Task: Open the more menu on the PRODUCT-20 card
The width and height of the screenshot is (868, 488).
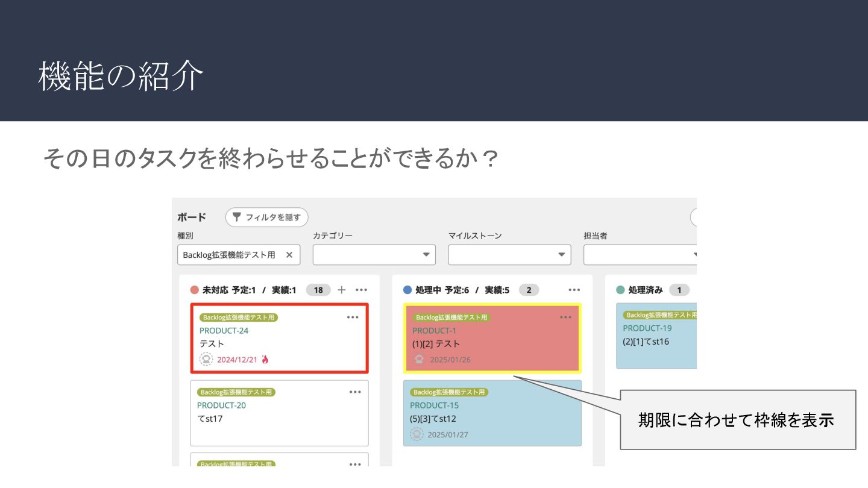Action: click(x=355, y=392)
